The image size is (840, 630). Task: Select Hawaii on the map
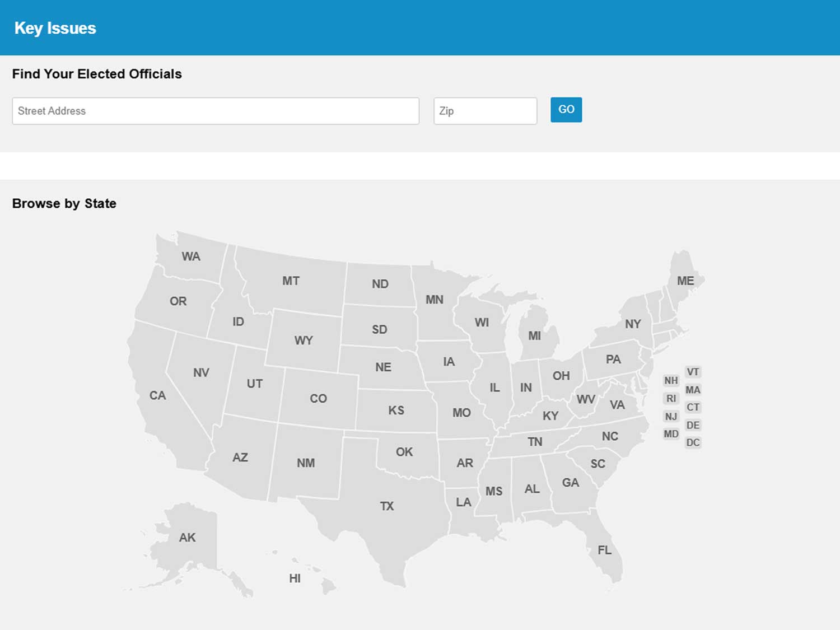point(295,578)
